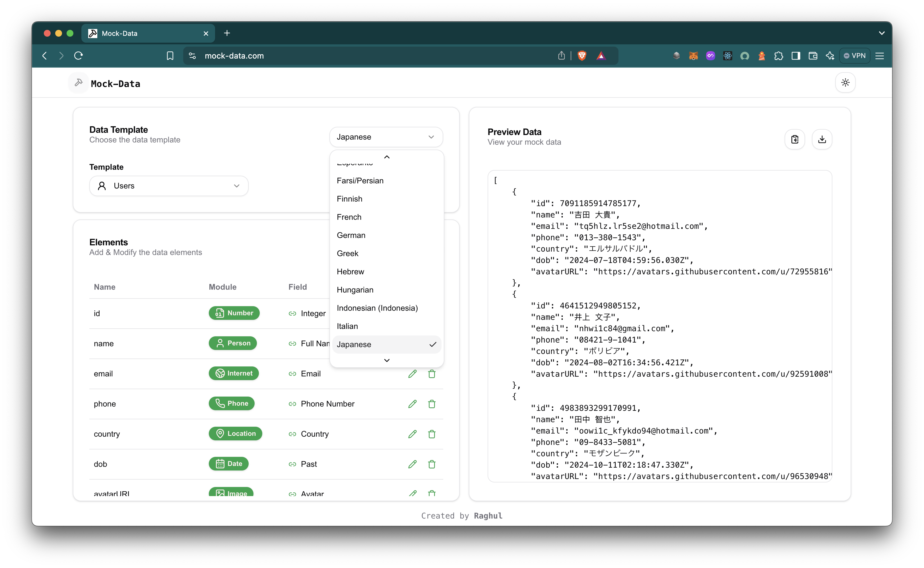Edit the dob element
Image resolution: width=924 pixels, height=568 pixels.
coord(412,464)
